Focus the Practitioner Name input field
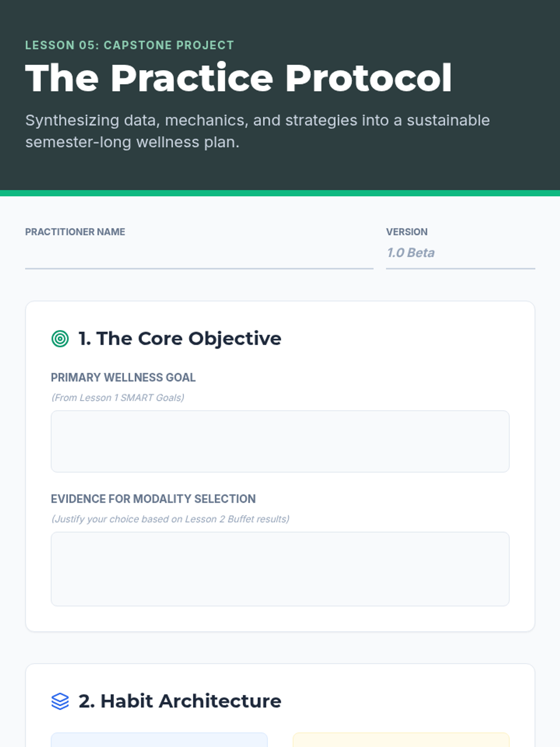 (x=199, y=254)
